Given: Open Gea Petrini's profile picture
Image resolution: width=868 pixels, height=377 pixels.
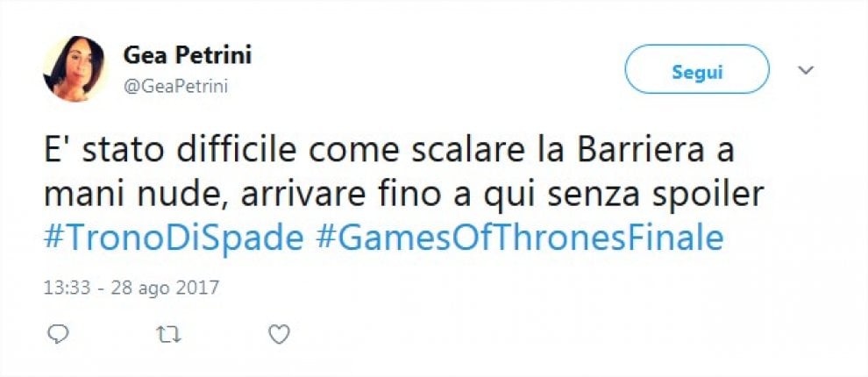Looking at the screenshot, I should click(x=74, y=68).
